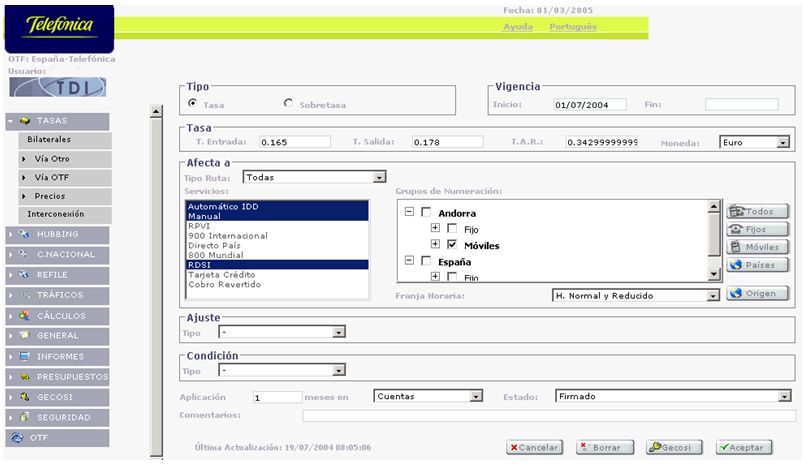Open the Moneda Euro dropdown
The image size is (807, 464).
783,143
